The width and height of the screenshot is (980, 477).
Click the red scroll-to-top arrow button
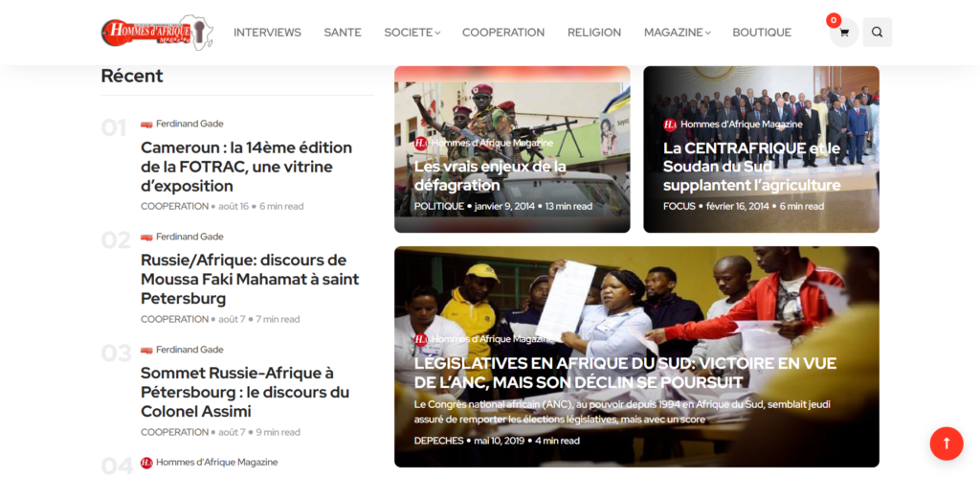[x=947, y=443]
